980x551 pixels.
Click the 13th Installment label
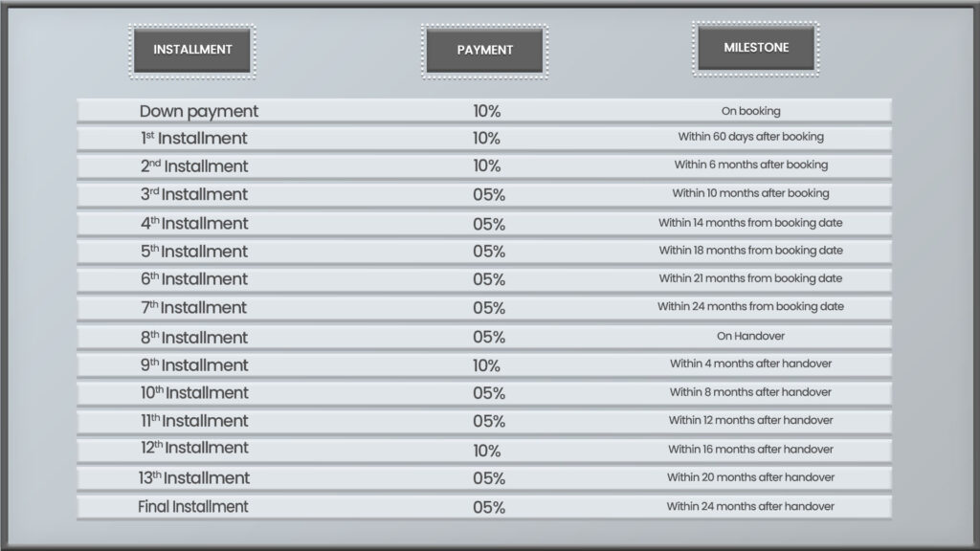194,478
